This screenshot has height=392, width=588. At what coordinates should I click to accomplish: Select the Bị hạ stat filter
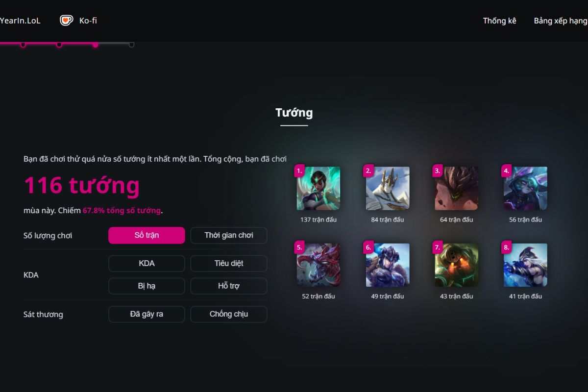(147, 286)
